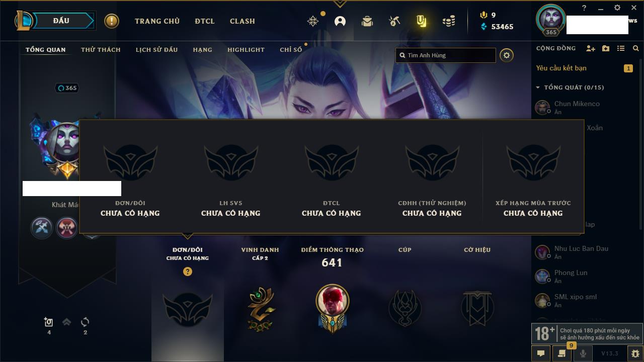Toggle friends list view mode icon
The width and height of the screenshot is (644, 362).
[x=621, y=48]
